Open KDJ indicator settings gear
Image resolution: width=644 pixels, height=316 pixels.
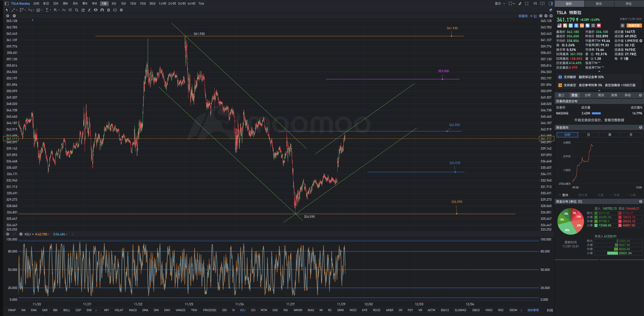8,234
